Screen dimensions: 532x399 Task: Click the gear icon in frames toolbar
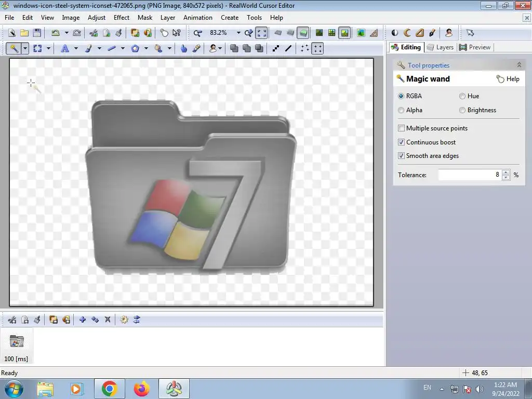pyautogui.click(x=124, y=320)
